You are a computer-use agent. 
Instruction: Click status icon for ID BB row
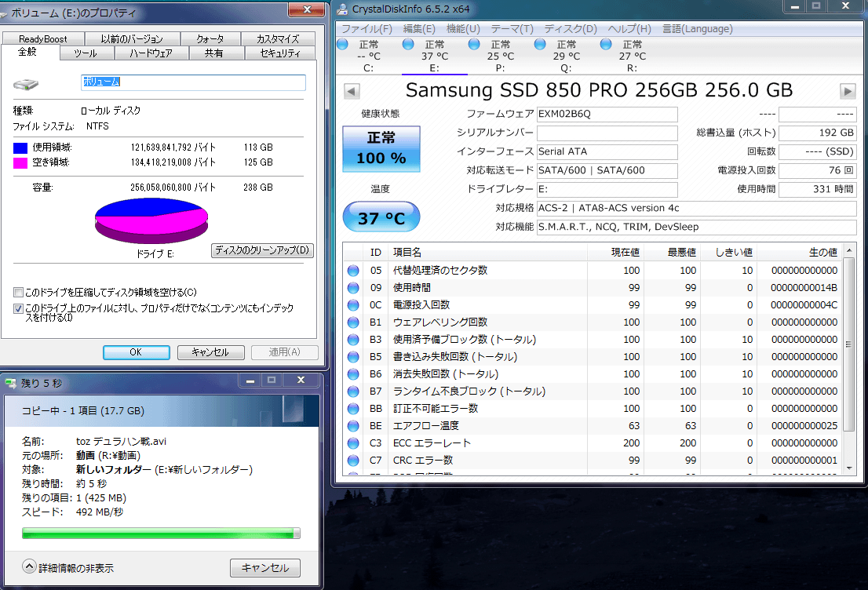point(353,409)
